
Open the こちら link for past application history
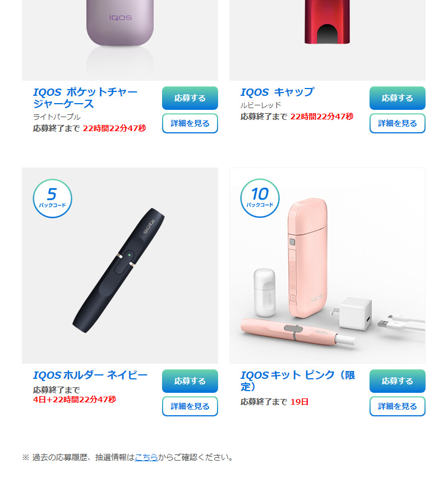(146, 457)
